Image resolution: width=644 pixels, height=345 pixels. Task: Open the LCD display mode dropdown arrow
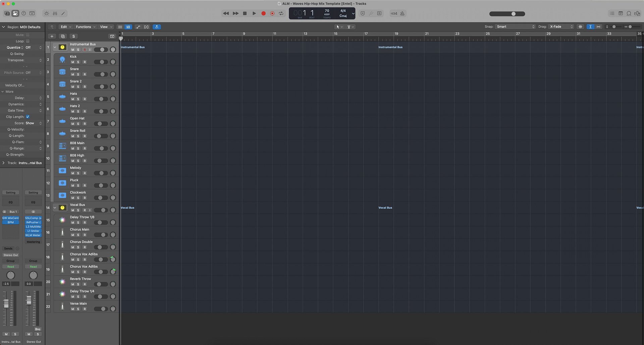click(353, 14)
